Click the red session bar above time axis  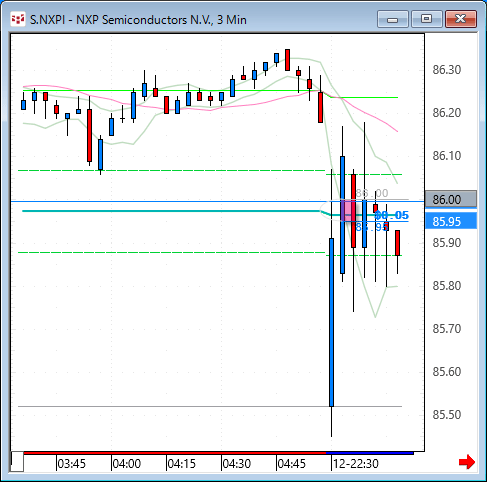175,453
